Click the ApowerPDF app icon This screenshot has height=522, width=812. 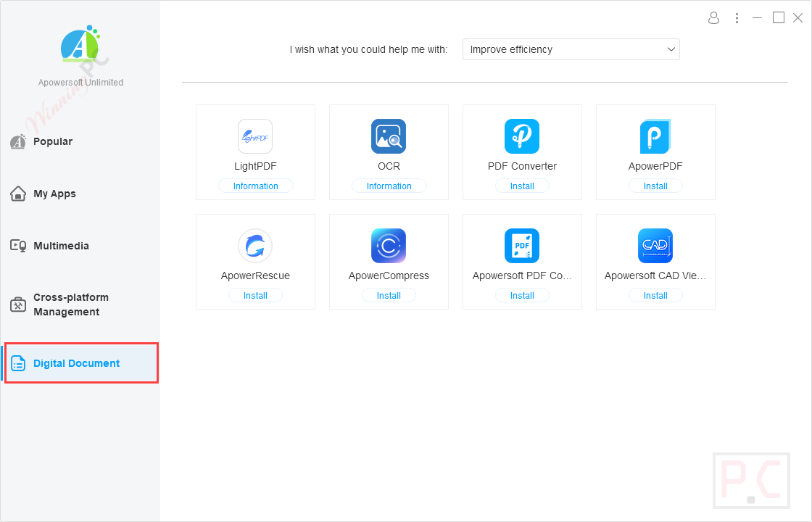[x=655, y=136]
